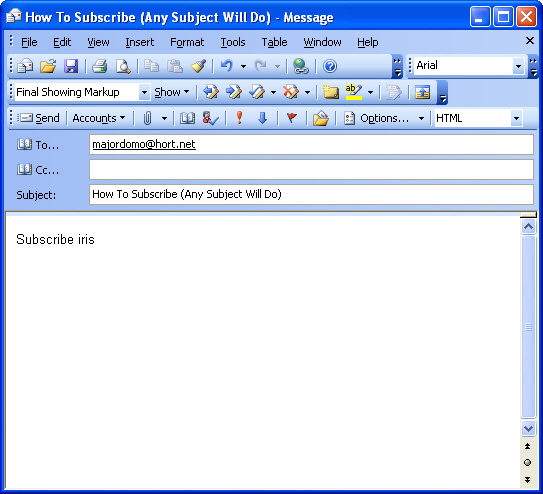Open the attach file paperclip icon
The height and width of the screenshot is (494, 543).
[148, 118]
